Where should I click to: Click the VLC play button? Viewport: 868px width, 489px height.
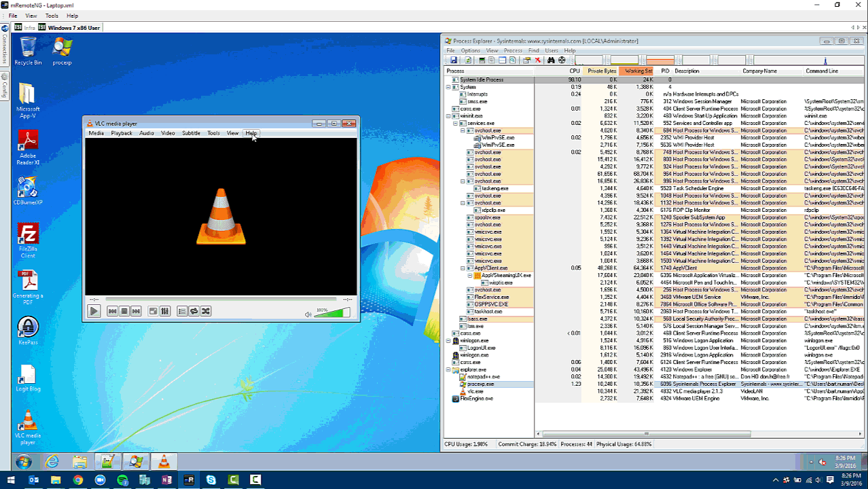click(x=94, y=311)
